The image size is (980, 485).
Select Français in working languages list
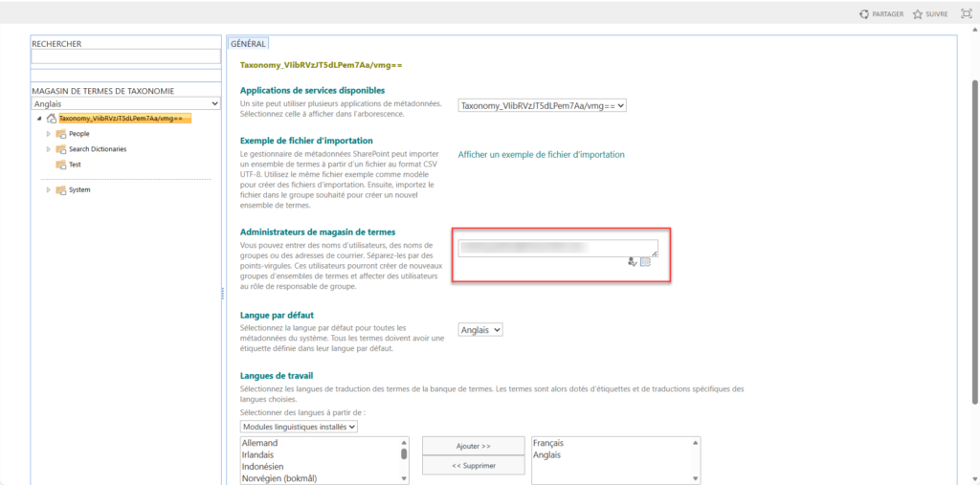[548, 443]
